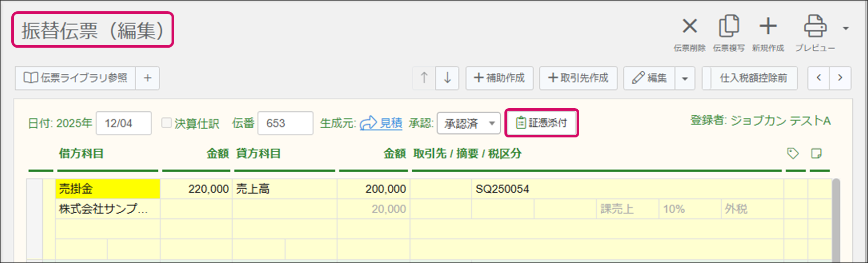
Task: Open 伝票ライブラリ参照
Action: coord(76,78)
